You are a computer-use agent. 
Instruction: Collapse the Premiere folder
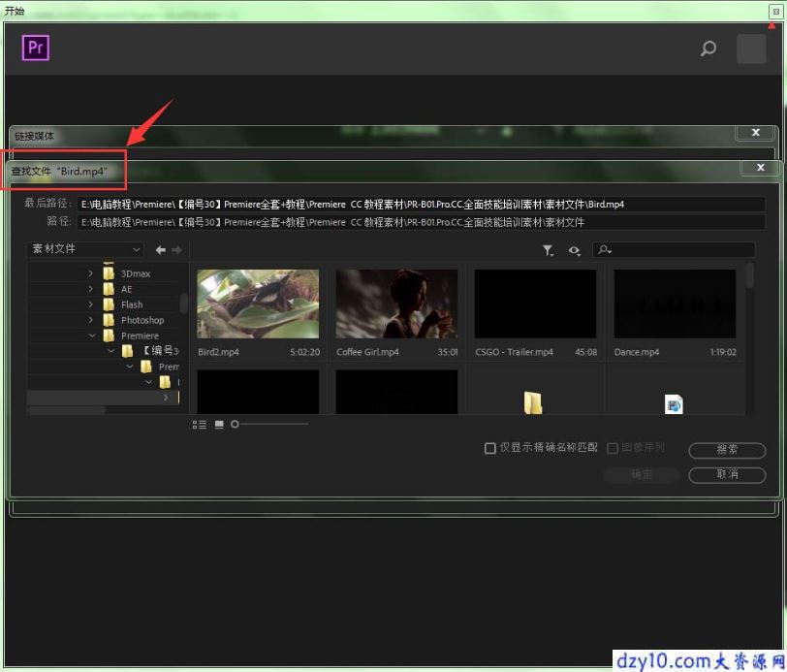tap(92, 336)
